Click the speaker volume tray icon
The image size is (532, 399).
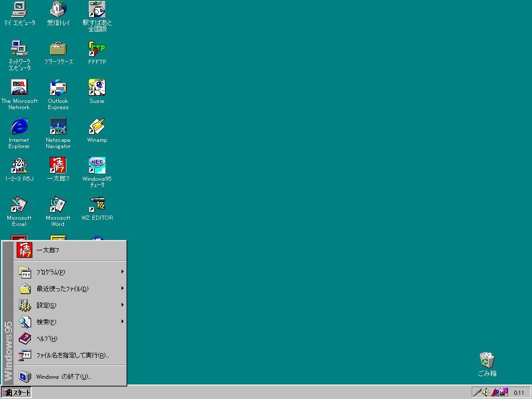(x=485, y=393)
